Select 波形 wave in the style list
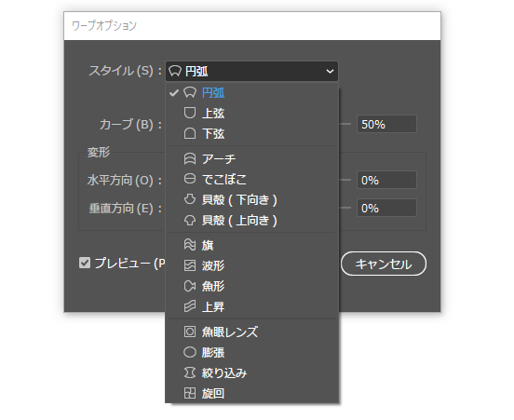The image size is (514, 420). coord(251,265)
